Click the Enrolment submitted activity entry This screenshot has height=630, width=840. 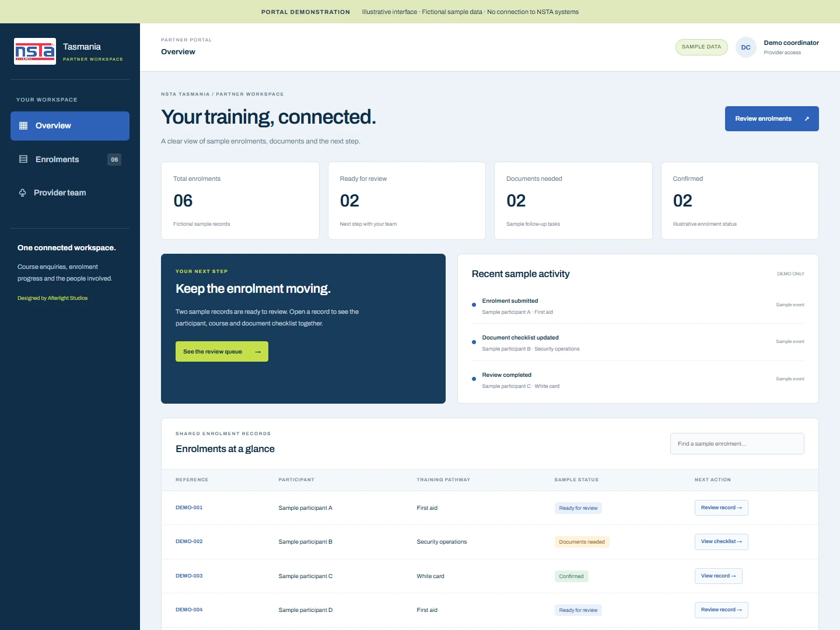tap(638, 306)
